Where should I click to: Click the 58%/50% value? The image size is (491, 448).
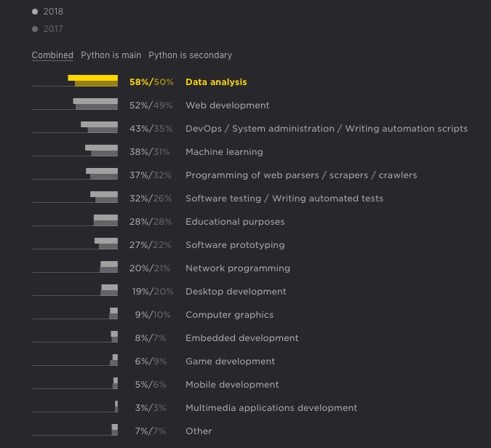(151, 82)
